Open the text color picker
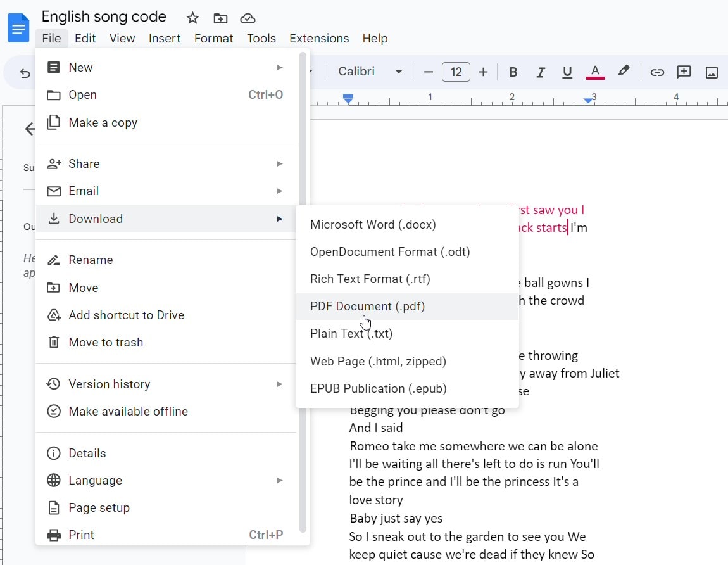Image resolution: width=728 pixels, height=565 pixels. (595, 72)
